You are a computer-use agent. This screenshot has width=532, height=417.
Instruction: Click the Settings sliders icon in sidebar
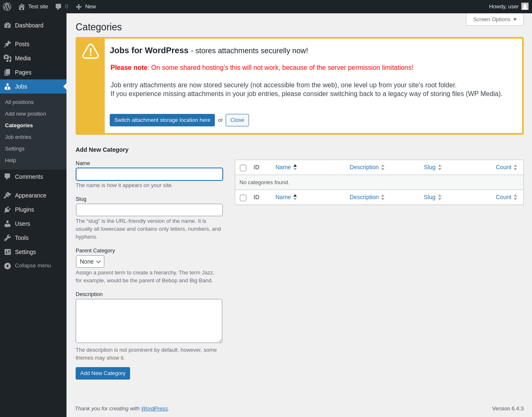point(7,252)
